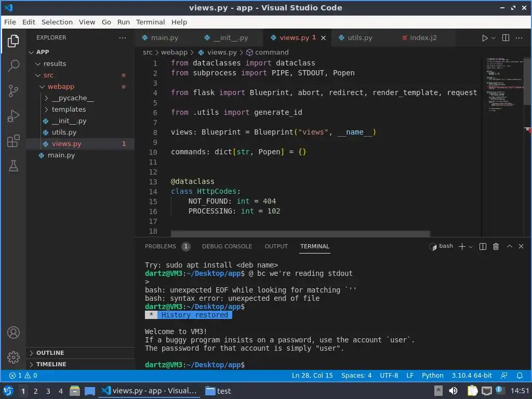This screenshot has height=399, width=532.
Task: Open launch profile dropdown beside plus
Action: coord(471,247)
